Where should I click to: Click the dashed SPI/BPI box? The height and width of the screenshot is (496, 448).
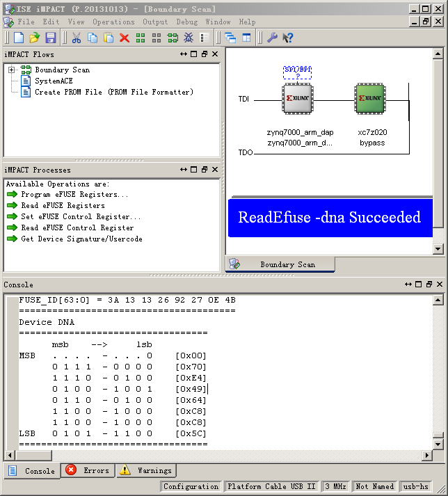[x=297, y=72]
